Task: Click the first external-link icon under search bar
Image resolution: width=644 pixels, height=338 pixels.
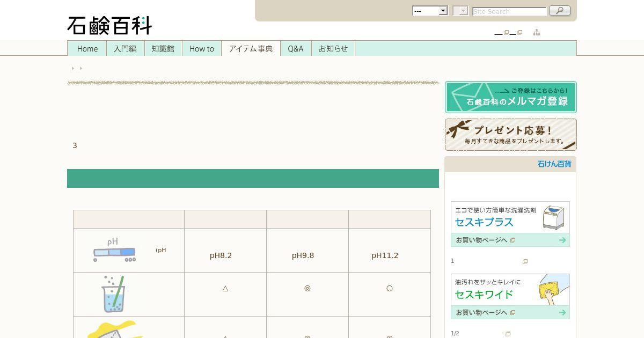Action: (x=506, y=33)
